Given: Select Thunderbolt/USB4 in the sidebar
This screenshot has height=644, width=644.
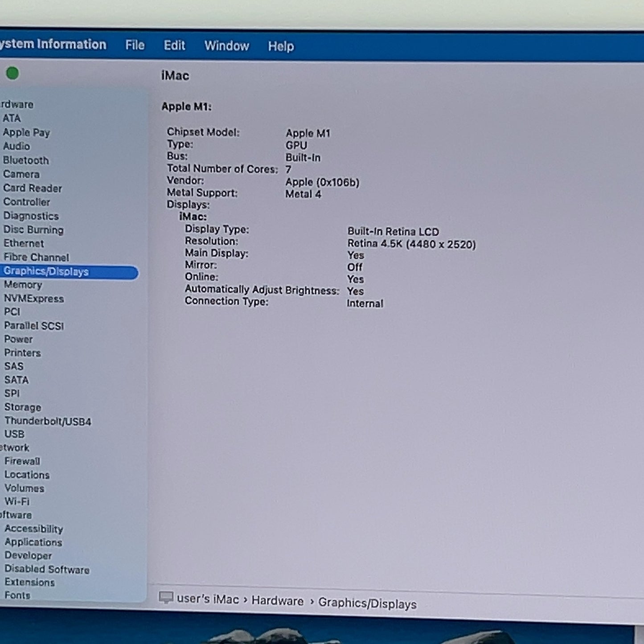Looking at the screenshot, I should click(48, 421).
